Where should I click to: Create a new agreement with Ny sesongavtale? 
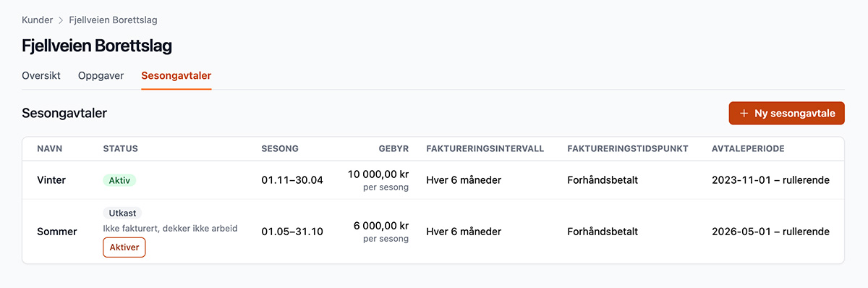tap(787, 114)
